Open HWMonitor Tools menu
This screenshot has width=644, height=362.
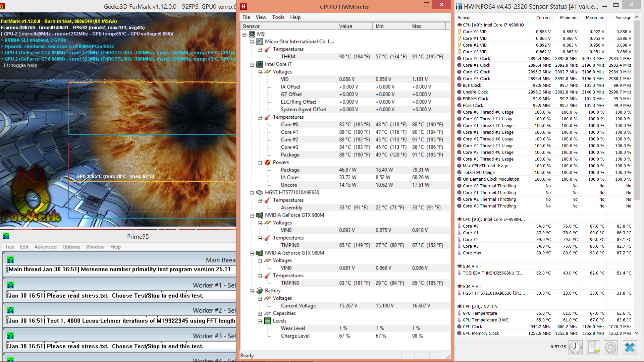(x=278, y=17)
